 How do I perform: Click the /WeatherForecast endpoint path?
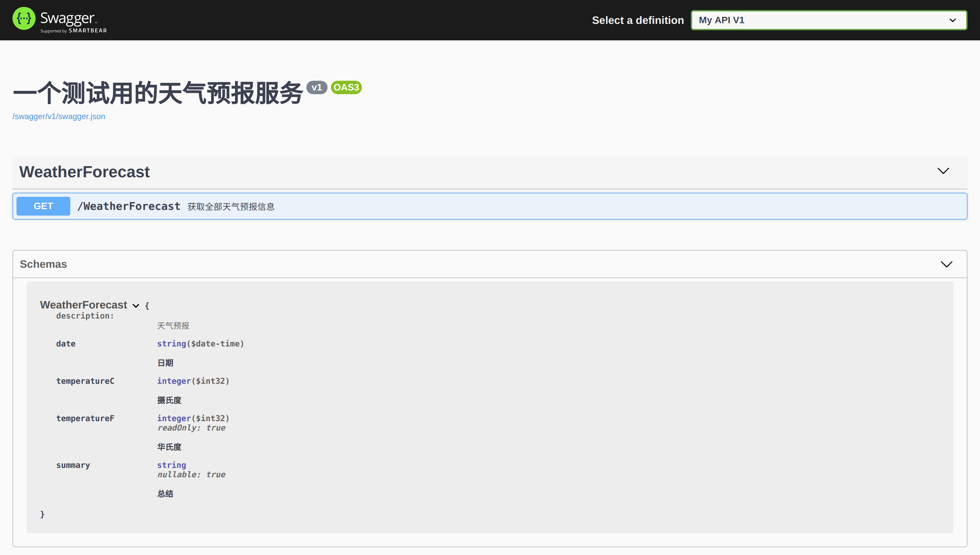129,206
